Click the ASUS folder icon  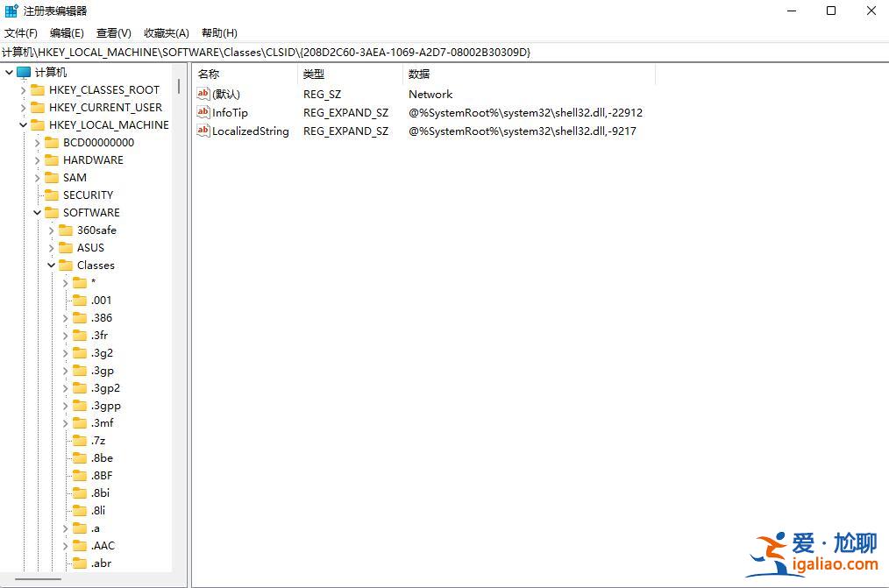click(68, 247)
